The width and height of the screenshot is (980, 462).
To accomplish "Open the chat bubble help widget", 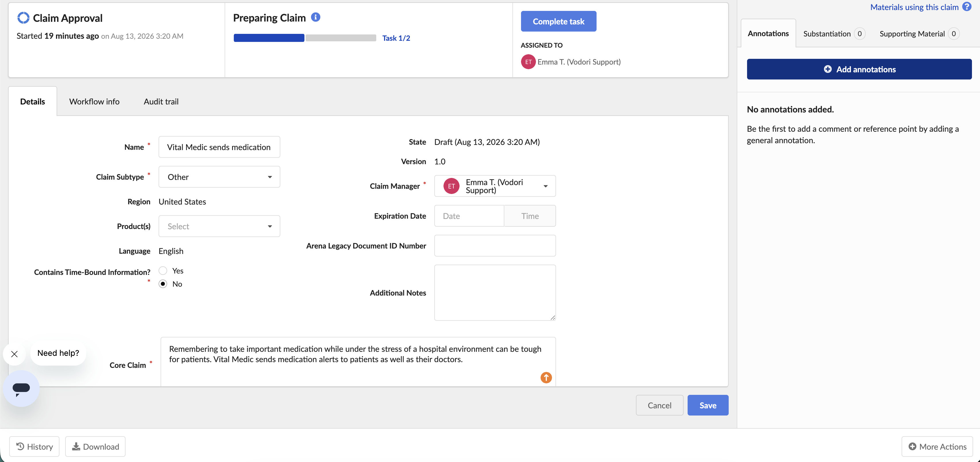I will click(21, 388).
